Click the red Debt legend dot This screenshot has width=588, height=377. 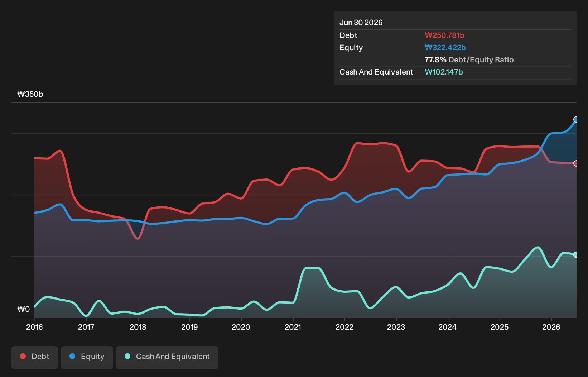point(23,356)
